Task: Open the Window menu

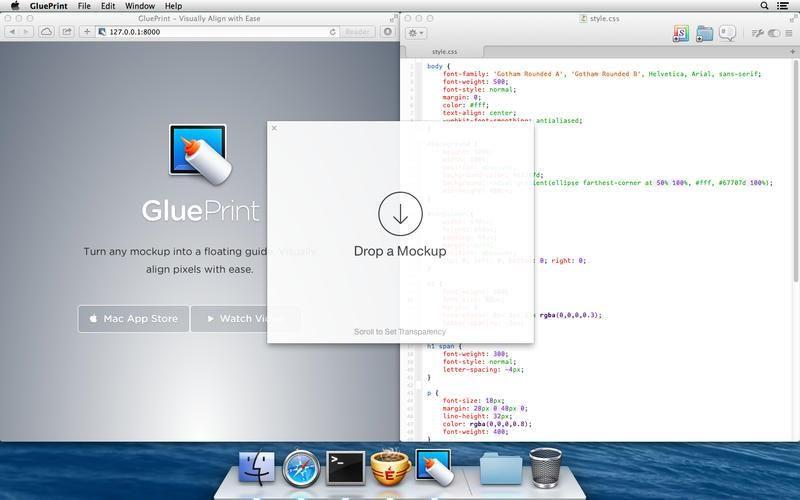Action: 140,6
